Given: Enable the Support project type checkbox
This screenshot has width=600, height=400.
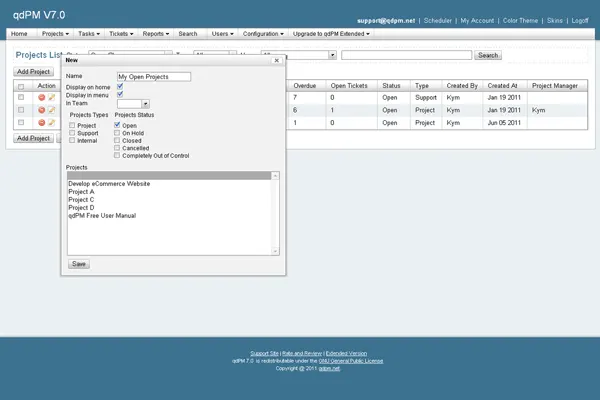Looking at the screenshot, I should point(72,133).
